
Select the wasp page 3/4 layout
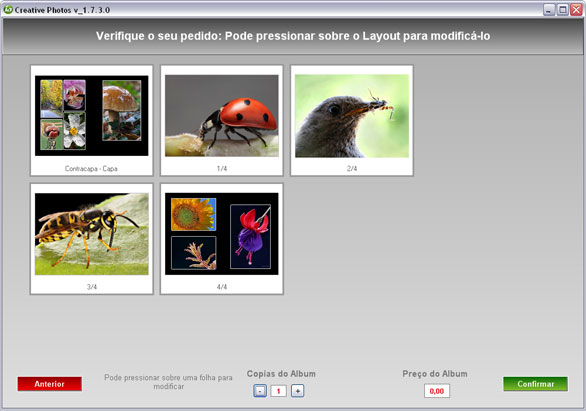pyautogui.click(x=92, y=239)
